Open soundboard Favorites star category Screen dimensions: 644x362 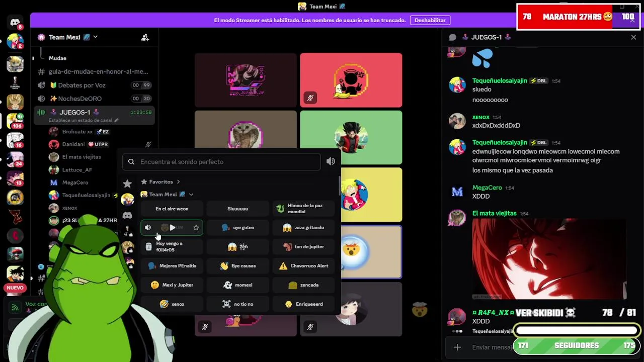127,184
